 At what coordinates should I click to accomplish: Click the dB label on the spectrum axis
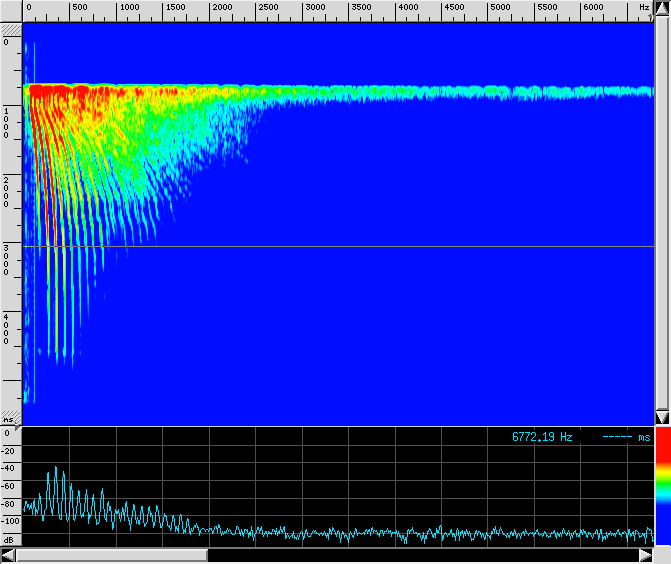(x=9, y=539)
